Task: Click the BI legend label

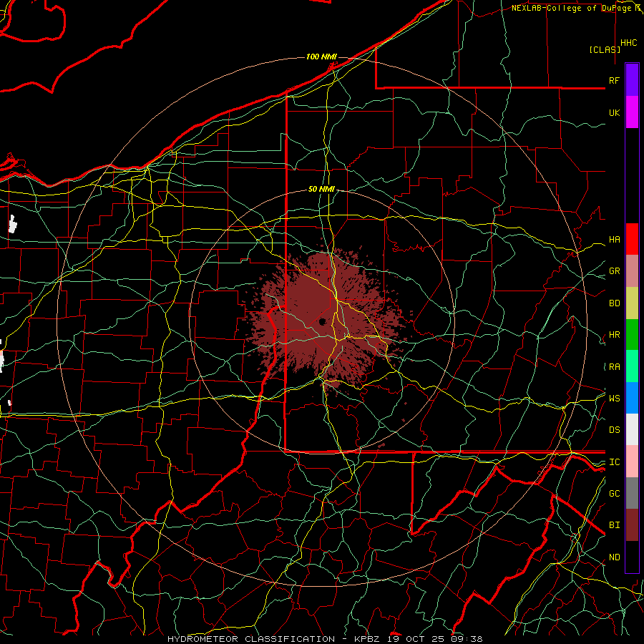Action: [614, 525]
